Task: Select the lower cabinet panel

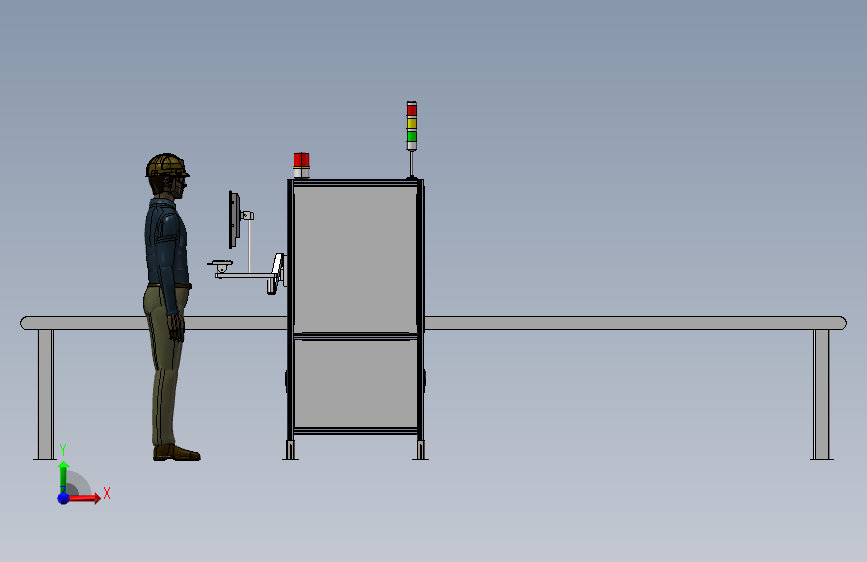Action: pyautogui.click(x=355, y=383)
